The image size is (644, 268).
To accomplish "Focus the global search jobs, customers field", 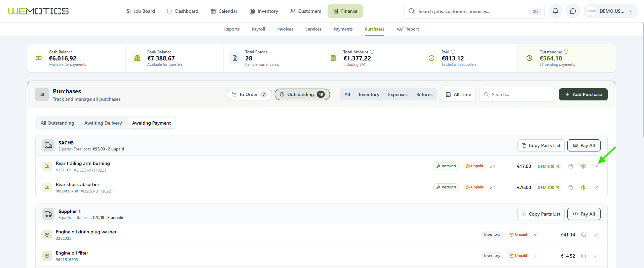I will tap(474, 11).
